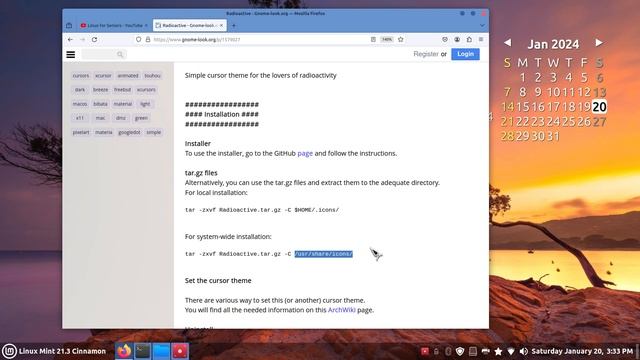
Task: Toggle reader view icon in address bar
Action: pos(373,40)
